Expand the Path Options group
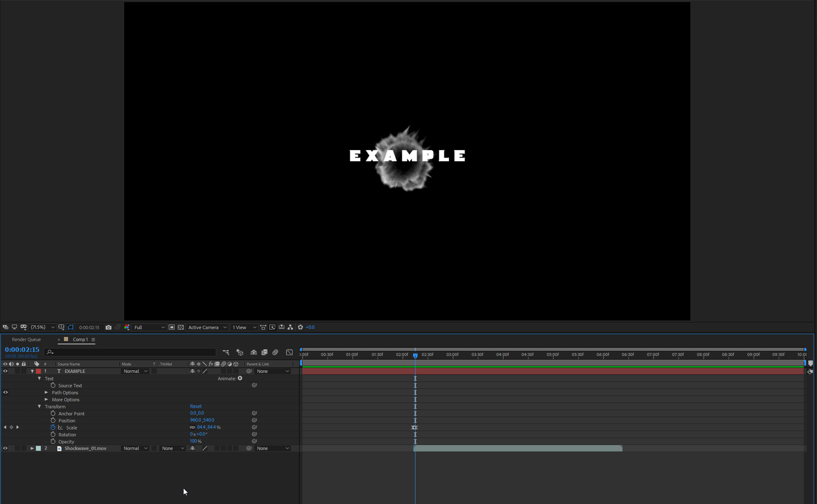Screen dimensions: 817x504 tap(46, 393)
